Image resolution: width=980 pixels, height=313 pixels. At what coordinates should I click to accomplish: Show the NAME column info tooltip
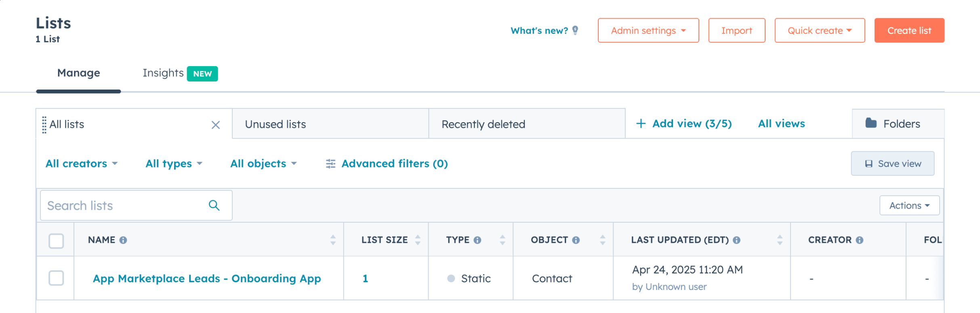click(123, 240)
